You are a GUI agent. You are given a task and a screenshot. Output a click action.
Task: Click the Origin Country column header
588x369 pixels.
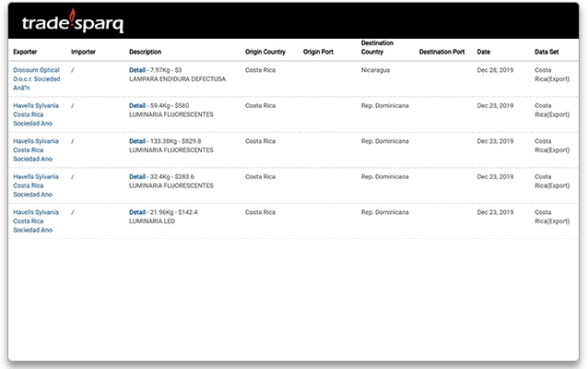[265, 52]
